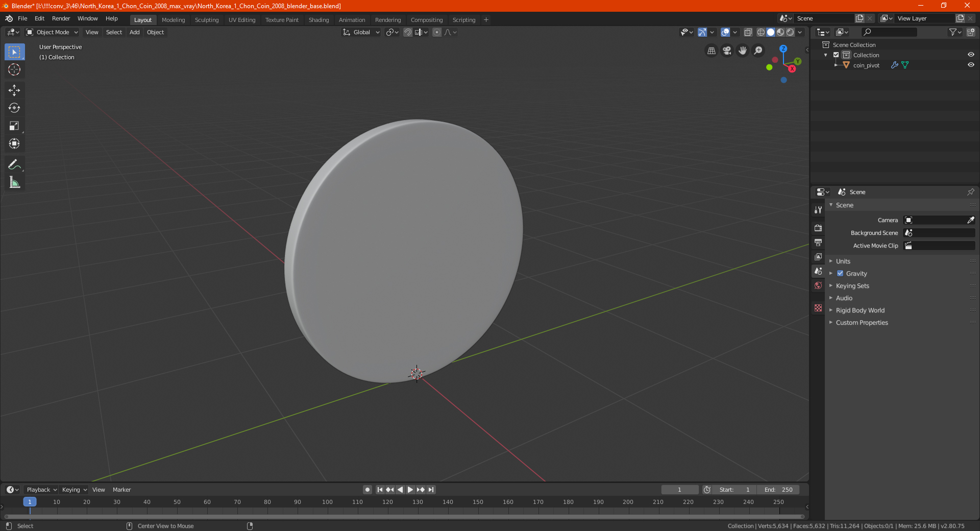Play animation in reverse
Image resolution: width=980 pixels, height=531 pixels.
click(x=400, y=490)
